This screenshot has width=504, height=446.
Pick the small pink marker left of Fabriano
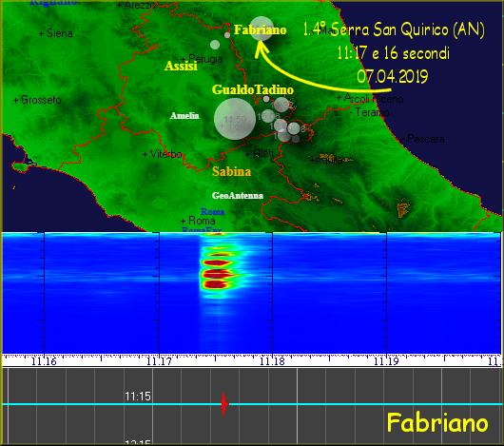click(x=227, y=34)
